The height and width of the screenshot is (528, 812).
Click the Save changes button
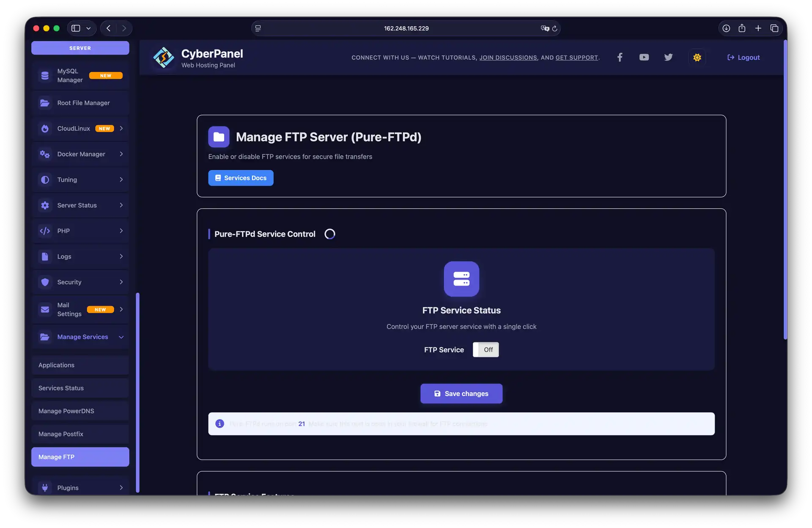click(461, 393)
